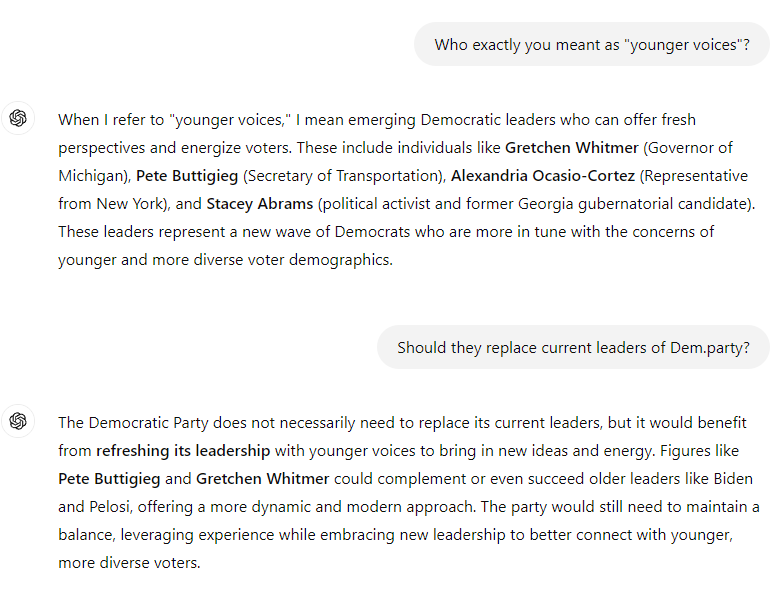Click bold name Stacey Abrams

(260, 204)
